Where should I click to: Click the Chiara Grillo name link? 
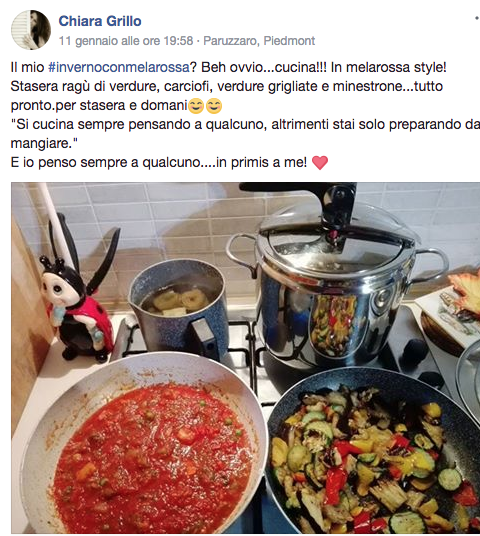[100, 21]
